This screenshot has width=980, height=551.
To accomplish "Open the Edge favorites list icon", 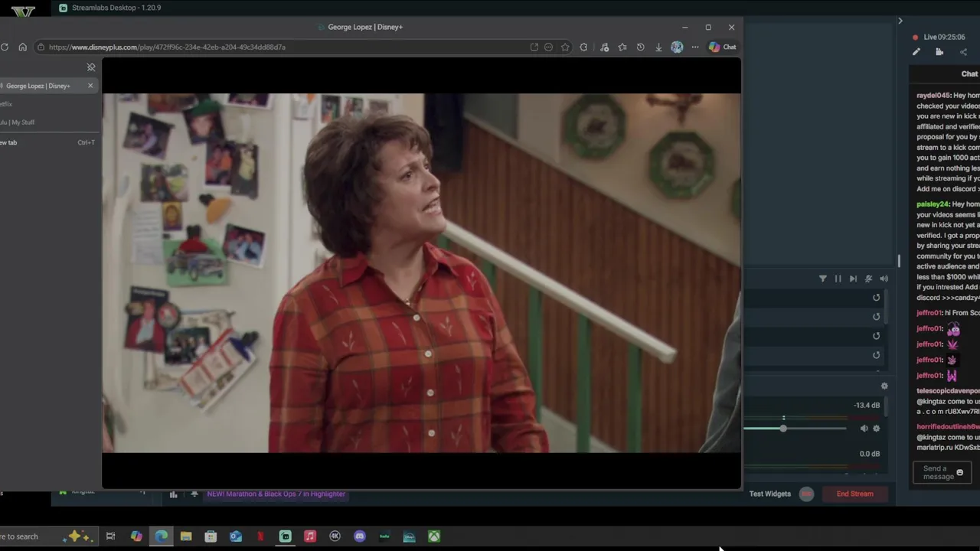I will pos(622,47).
